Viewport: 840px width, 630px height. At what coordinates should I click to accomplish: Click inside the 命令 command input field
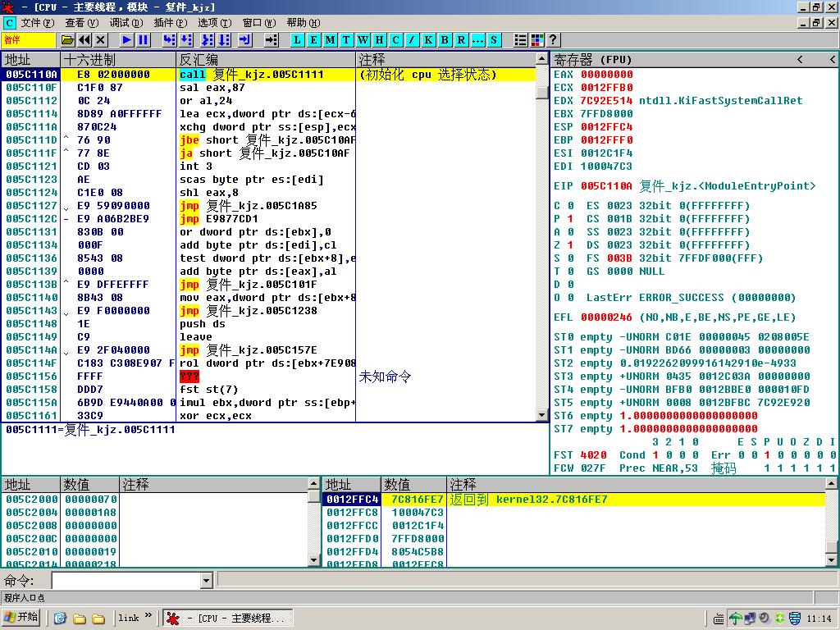pos(125,581)
